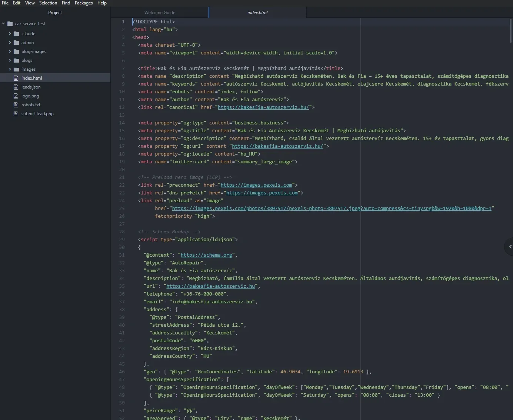Open the Help menu
Image resolution: width=513 pixels, height=420 pixels.
pyautogui.click(x=102, y=3)
